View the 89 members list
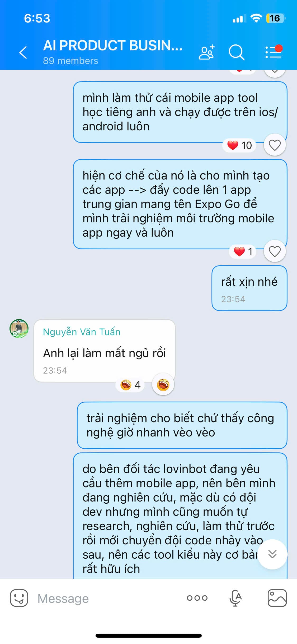This screenshot has width=297, height=644. (x=70, y=61)
